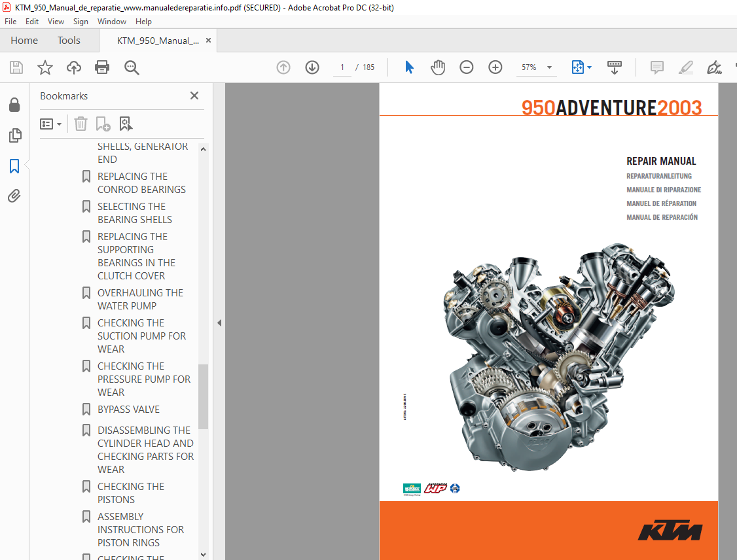Click the MANUEL DE RÉPARATION text
The height and width of the screenshot is (560, 737).
click(661, 203)
